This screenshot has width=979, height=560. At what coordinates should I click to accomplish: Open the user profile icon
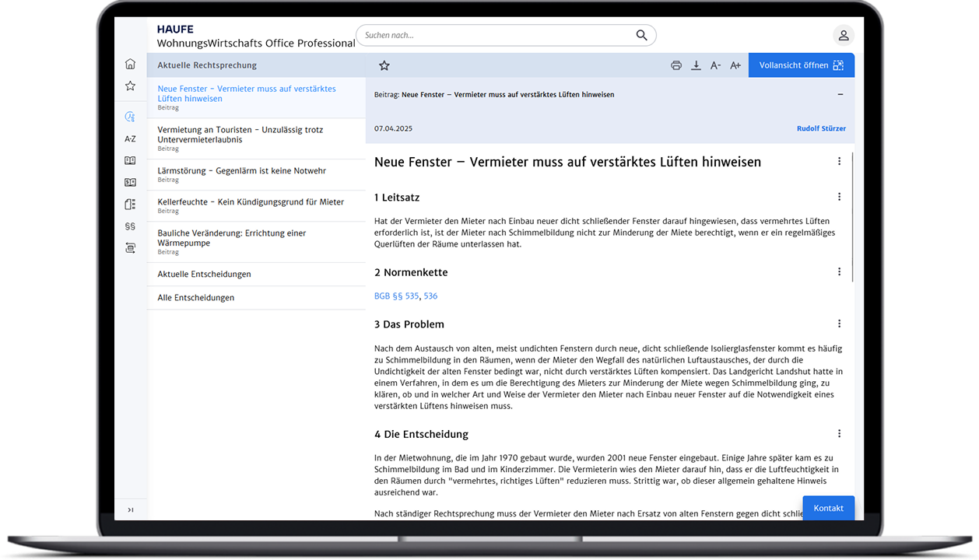(843, 35)
